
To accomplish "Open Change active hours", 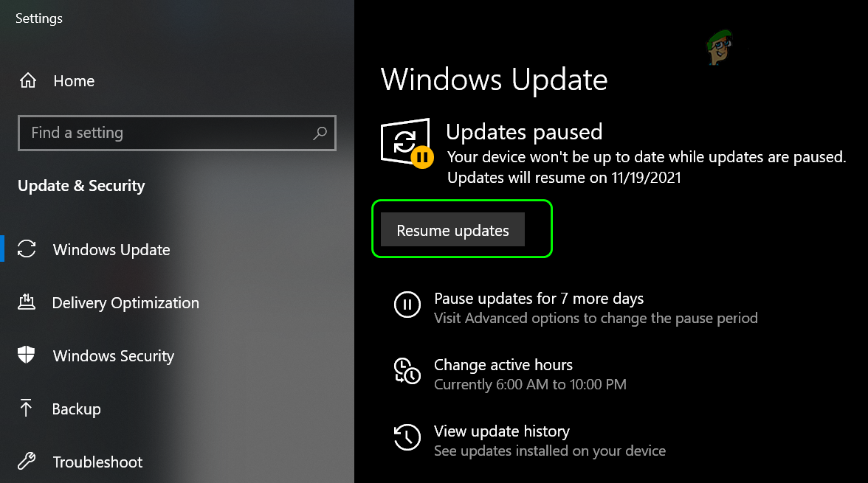I will (503, 365).
